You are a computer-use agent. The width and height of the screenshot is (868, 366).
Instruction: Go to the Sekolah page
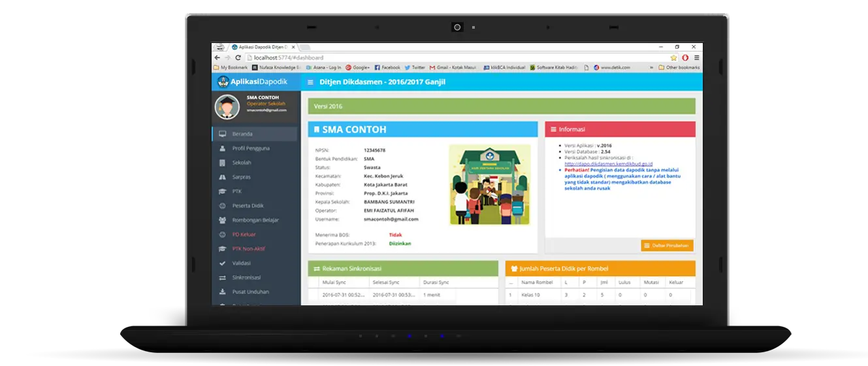point(241,162)
